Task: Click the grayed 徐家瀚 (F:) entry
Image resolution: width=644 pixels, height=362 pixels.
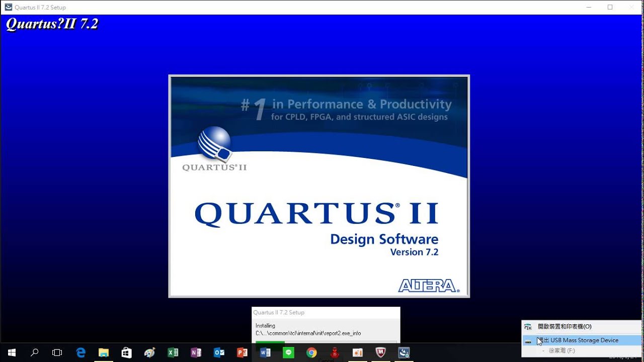Action: click(x=562, y=350)
